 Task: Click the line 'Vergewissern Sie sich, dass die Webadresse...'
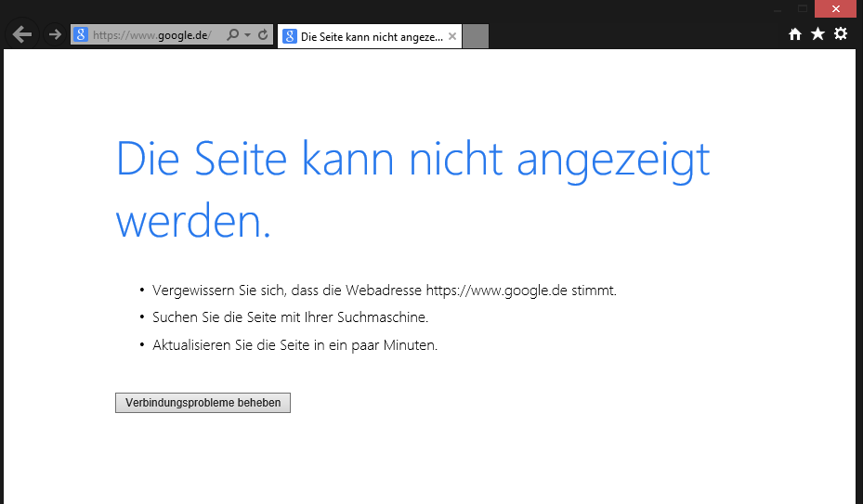385,290
